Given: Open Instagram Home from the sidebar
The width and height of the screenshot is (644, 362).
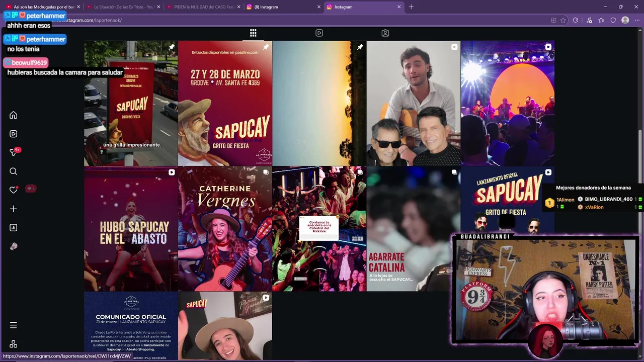Looking at the screenshot, I should click(14, 115).
